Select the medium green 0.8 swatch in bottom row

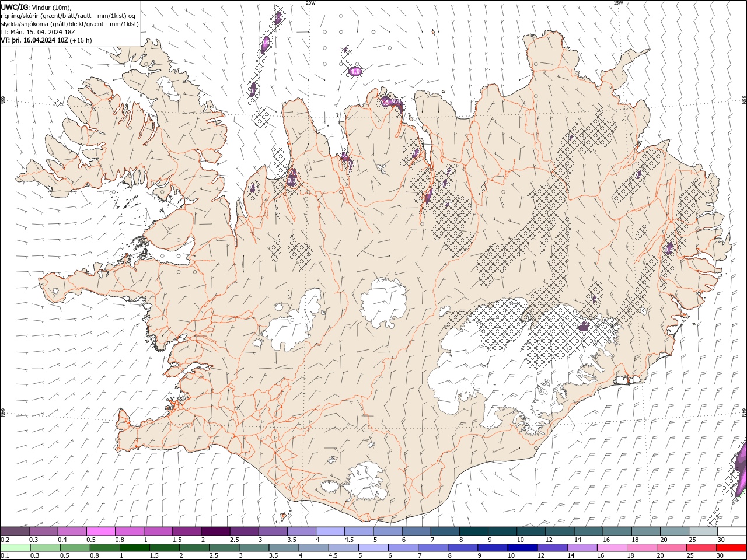(105, 548)
